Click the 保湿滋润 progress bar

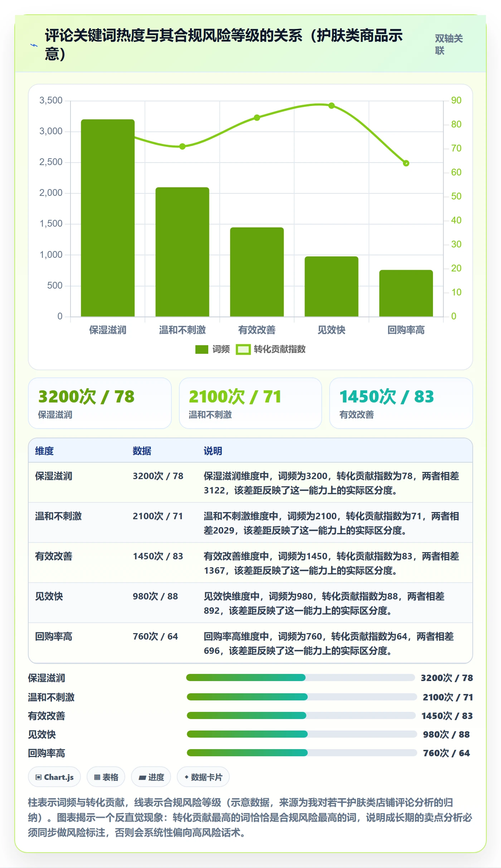(x=300, y=677)
